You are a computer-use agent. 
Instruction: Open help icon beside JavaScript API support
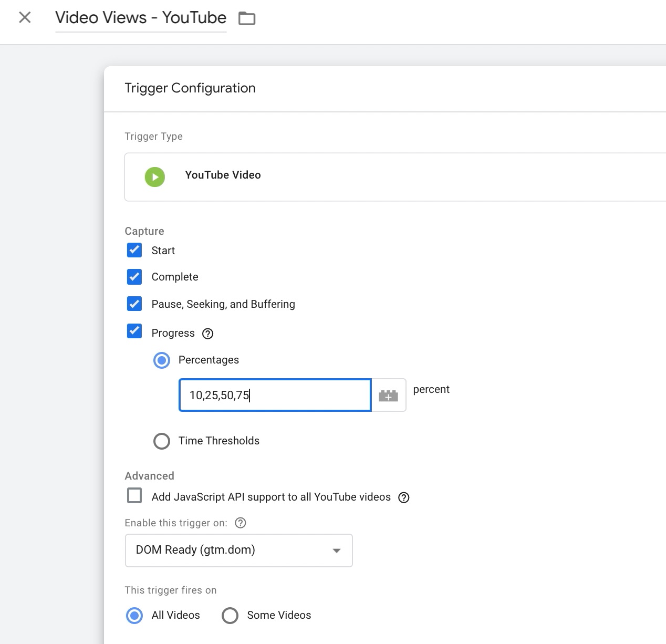(404, 497)
